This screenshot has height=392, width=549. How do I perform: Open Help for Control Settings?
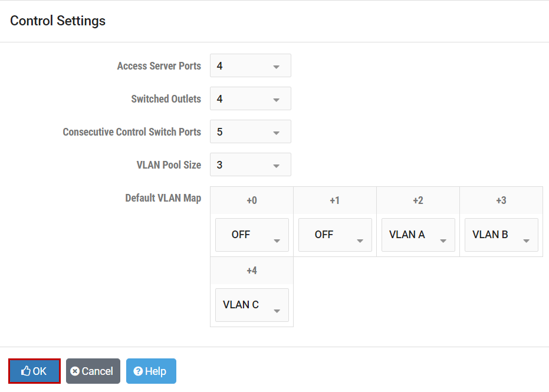point(151,371)
